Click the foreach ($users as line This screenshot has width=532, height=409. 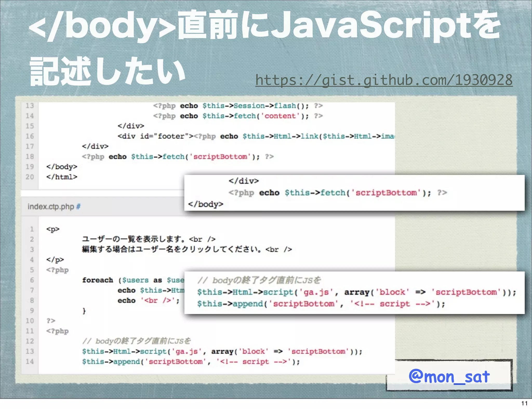point(133,280)
